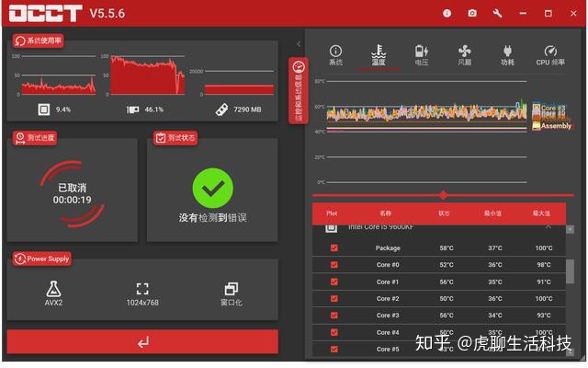
Task: Uncheck the Core #3 plot checkbox
Action: tap(334, 316)
